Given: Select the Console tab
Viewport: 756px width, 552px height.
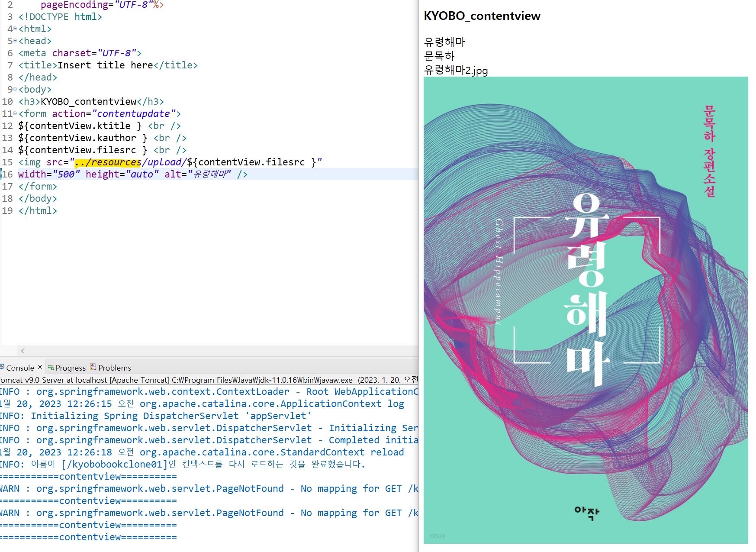Looking at the screenshot, I should point(20,368).
